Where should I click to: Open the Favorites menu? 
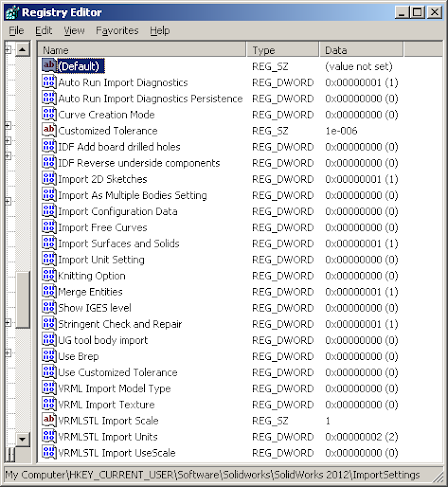point(117,31)
